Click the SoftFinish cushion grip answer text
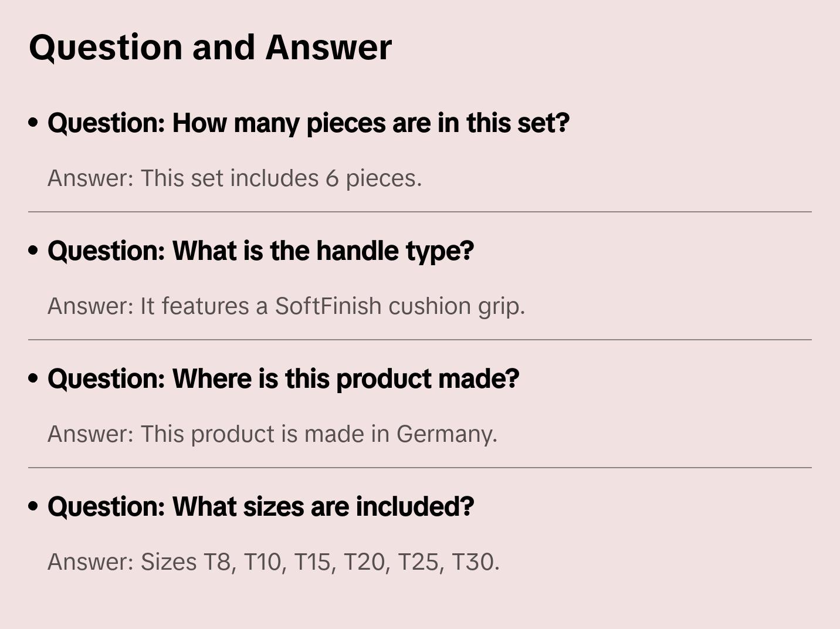 [x=286, y=306]
